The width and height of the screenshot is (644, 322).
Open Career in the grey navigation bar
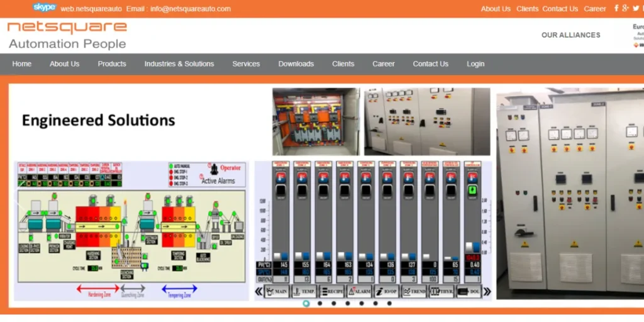(384, 64)
